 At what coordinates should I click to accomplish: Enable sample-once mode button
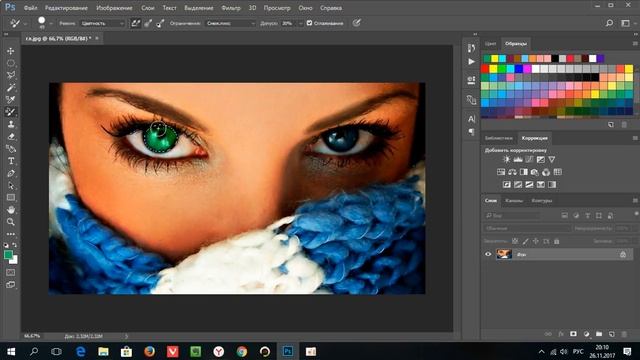pyautogui.click(x=148, y=23)
